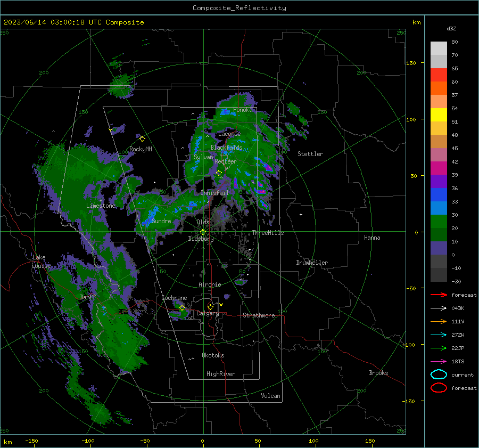Click the Cochrane city label

coord(174,298)
